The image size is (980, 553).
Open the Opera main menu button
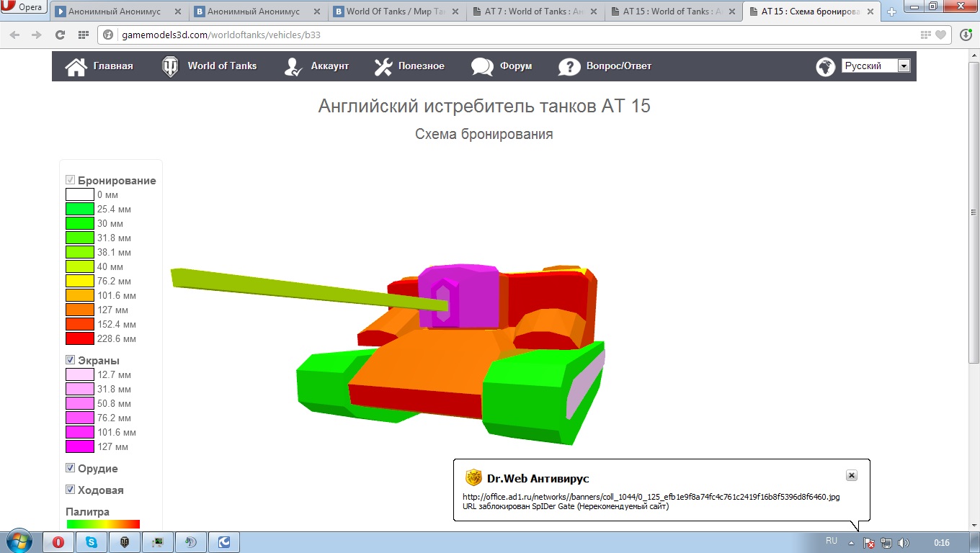pyautogui.click(x=24, y=8)
